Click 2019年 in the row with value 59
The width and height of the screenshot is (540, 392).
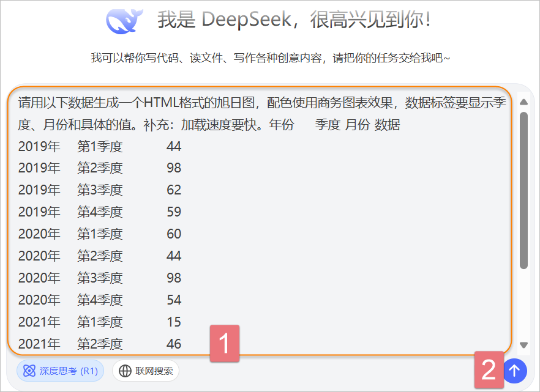click(x=39, y=212)
